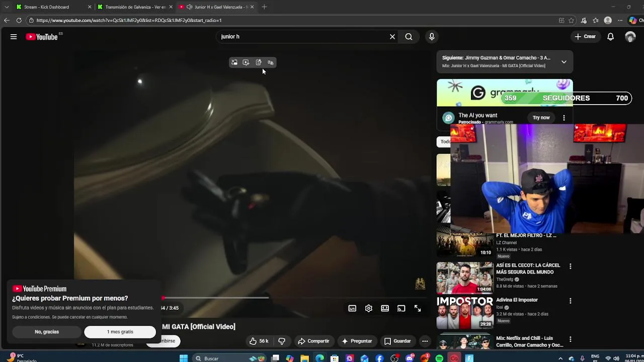Image resolution: width=644 pixels, height=362 pixels.
Task: Click second overlay icon above video
Action: pos(246,62)
